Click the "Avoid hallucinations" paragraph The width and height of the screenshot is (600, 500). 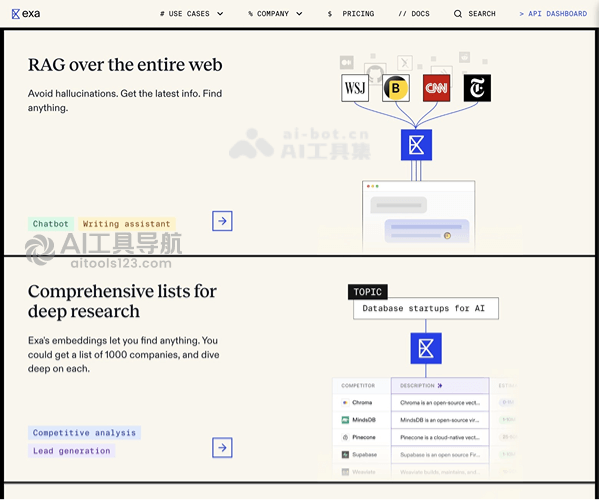(x=125, y=101)
